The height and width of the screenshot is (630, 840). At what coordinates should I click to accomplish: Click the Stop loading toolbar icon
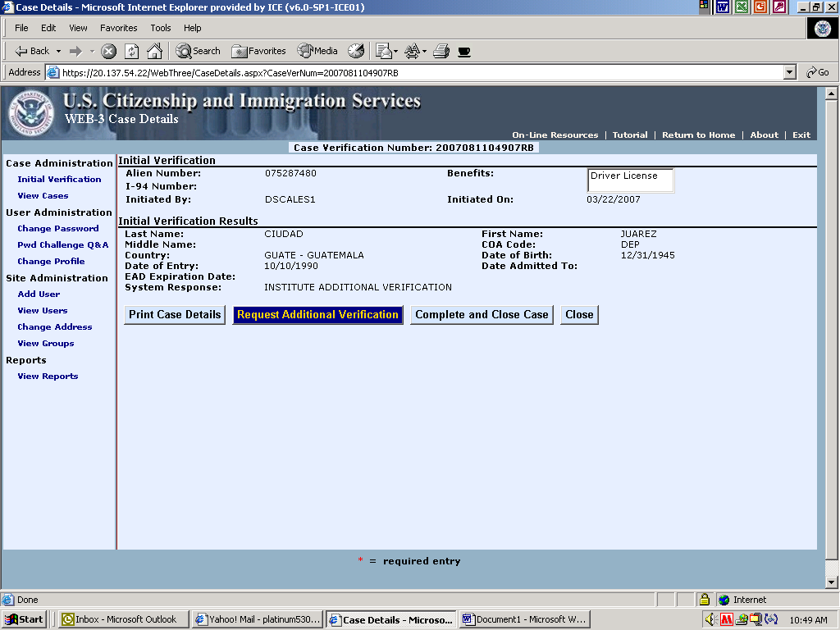pyautogui.click(x=109, y=51)
